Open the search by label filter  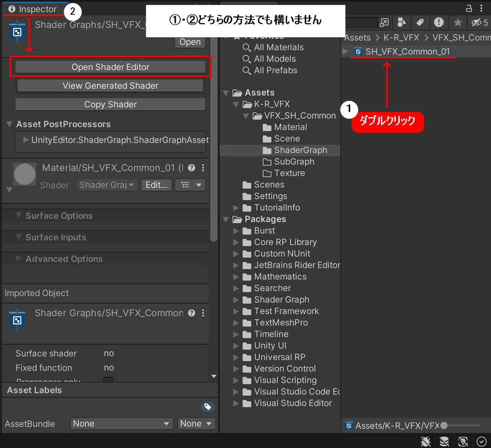click(x=420, y=22)
